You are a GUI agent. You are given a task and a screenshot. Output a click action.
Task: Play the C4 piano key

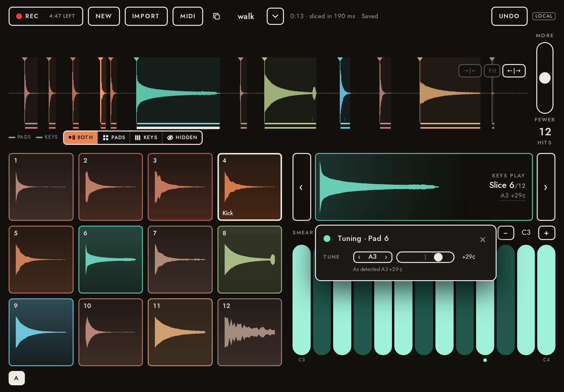pos(546,300)
